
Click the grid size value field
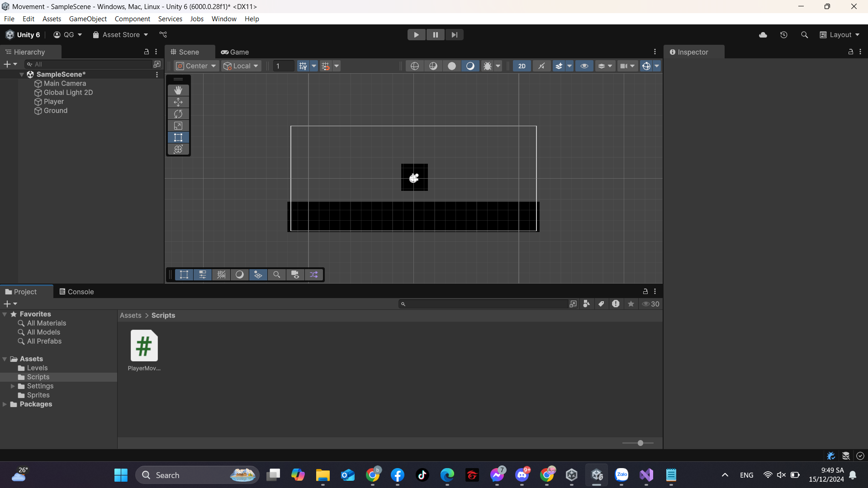click(x=284, y=66)
